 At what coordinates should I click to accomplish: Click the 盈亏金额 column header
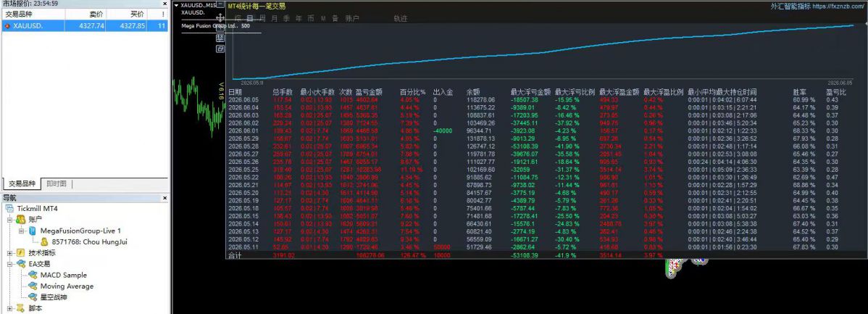tap(370, 92)
